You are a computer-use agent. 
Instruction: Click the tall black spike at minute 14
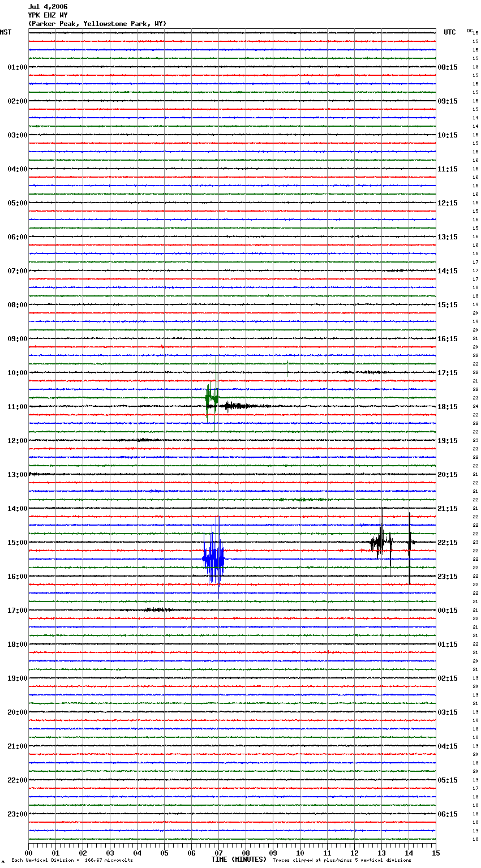tap(410, 548)
